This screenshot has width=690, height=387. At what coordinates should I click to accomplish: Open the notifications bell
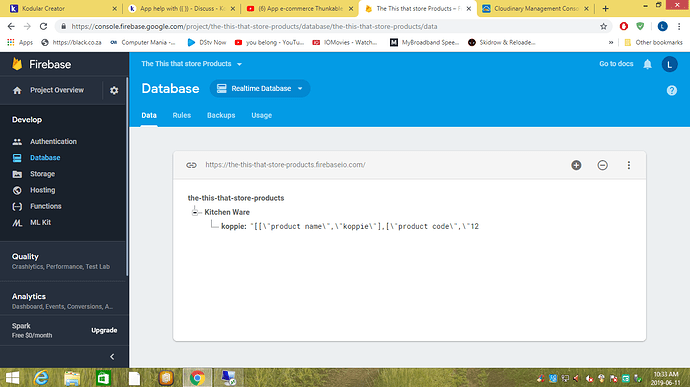pyautogui.click(x=647, y=64)
